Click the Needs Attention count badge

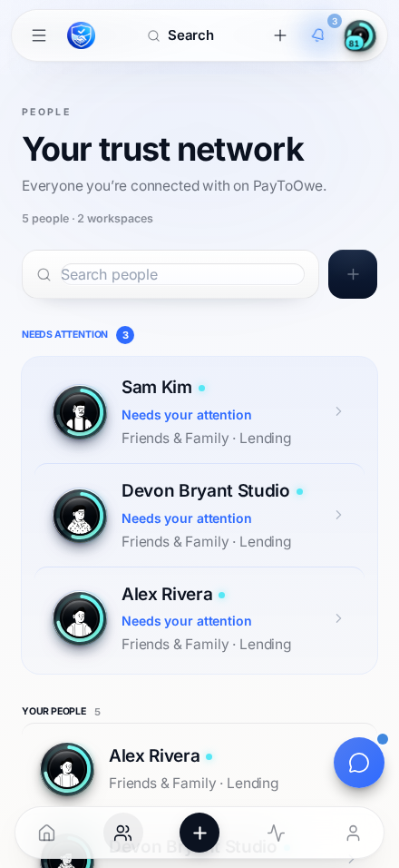tap(125, 335)
